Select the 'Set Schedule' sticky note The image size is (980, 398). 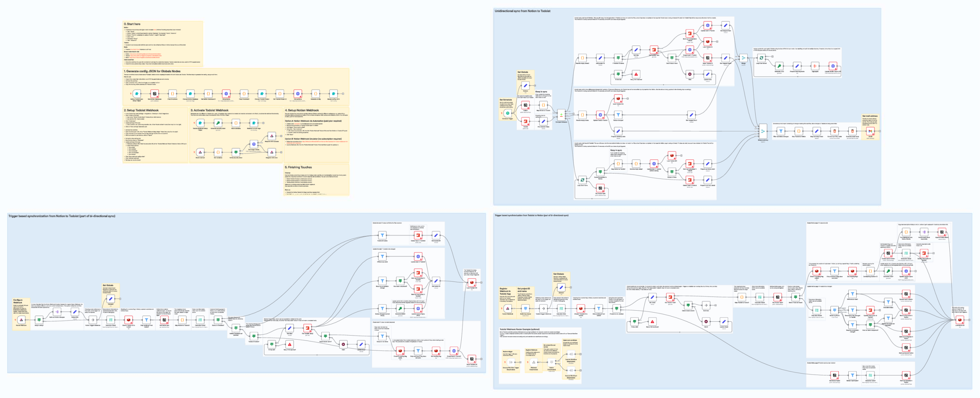508,109
